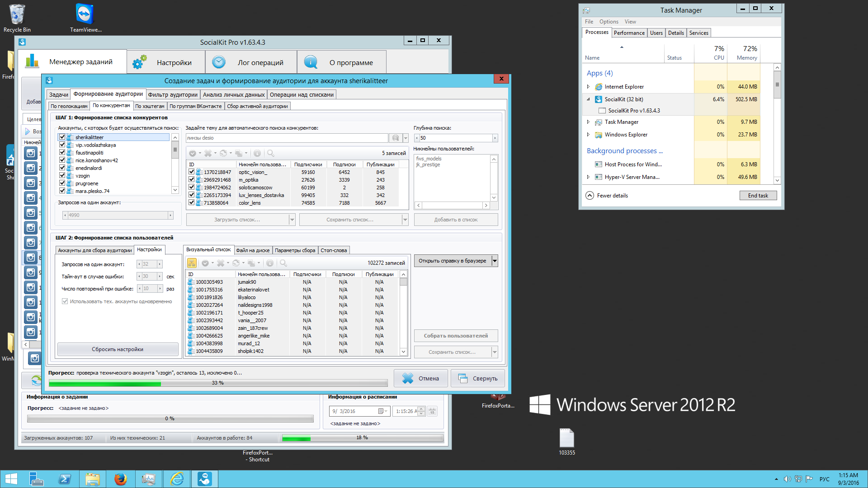The width and height of the screenshot is (868, 488).
Task: Uncheck the vzogin account checkbox
Action: [x=62, y=175]
